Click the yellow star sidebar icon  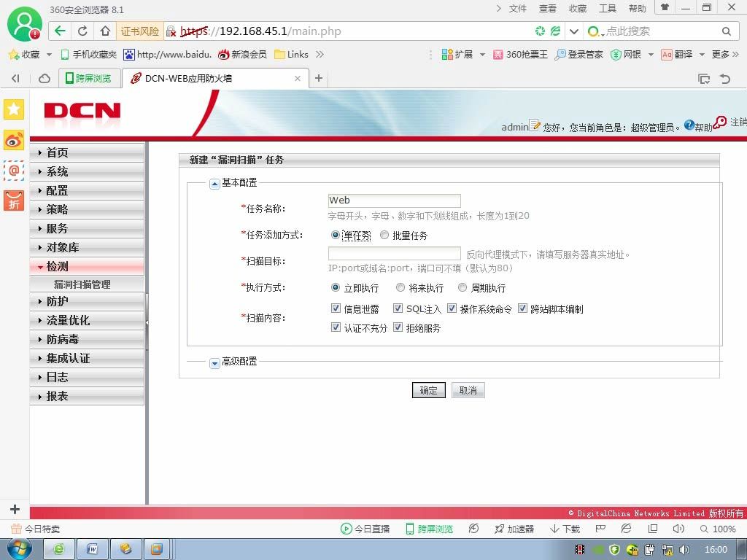(x=14, y=109)
